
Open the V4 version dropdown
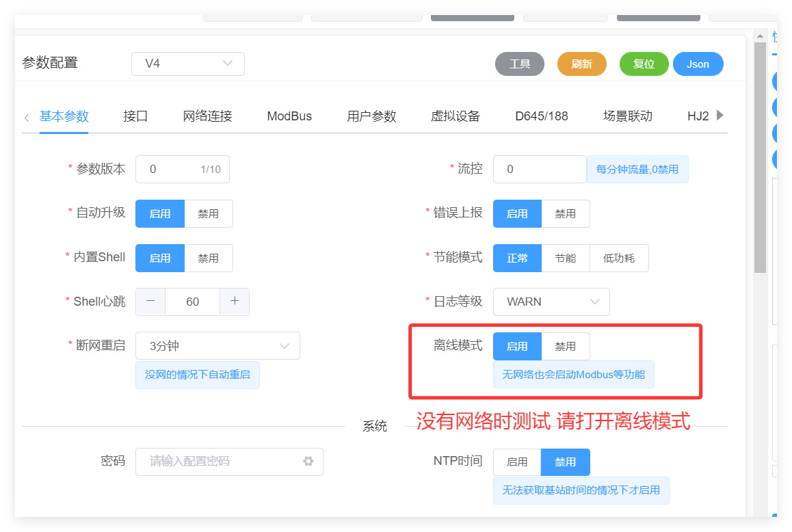(188, 64)
